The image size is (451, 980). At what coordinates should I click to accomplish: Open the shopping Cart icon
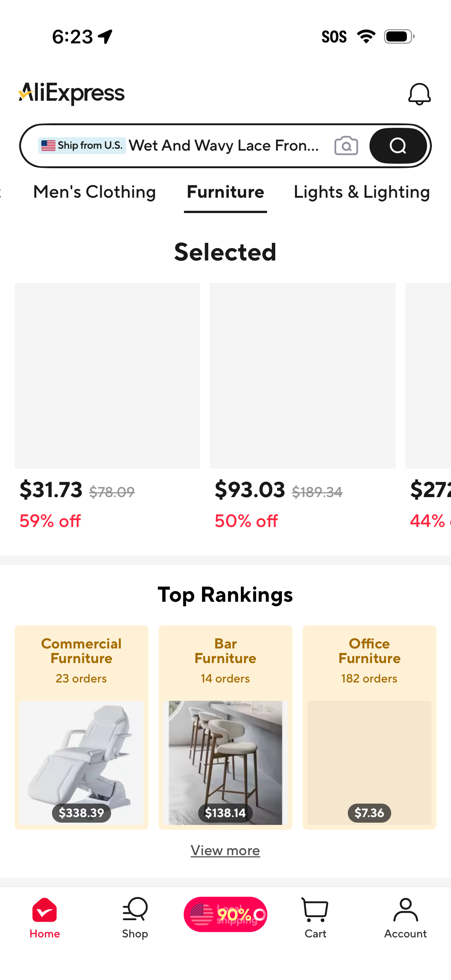(315, 910)
